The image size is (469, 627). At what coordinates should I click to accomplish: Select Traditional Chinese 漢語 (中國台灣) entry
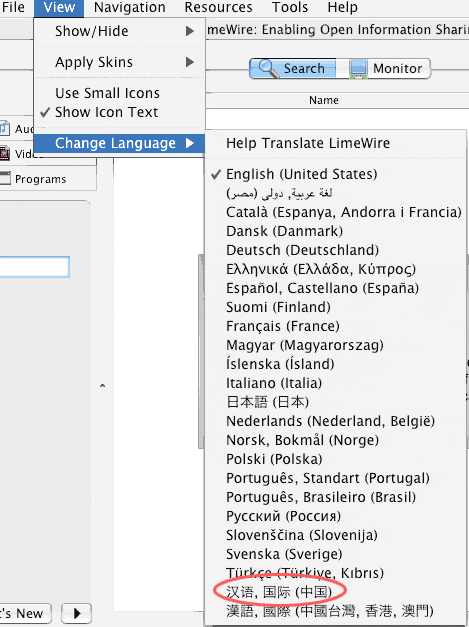point(335,611)
